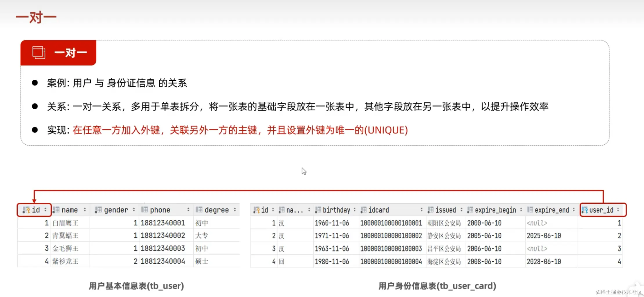The width and height of the screenshot is (644, 297).
Task: Click the idcard column icon
Action: (364, 210)
